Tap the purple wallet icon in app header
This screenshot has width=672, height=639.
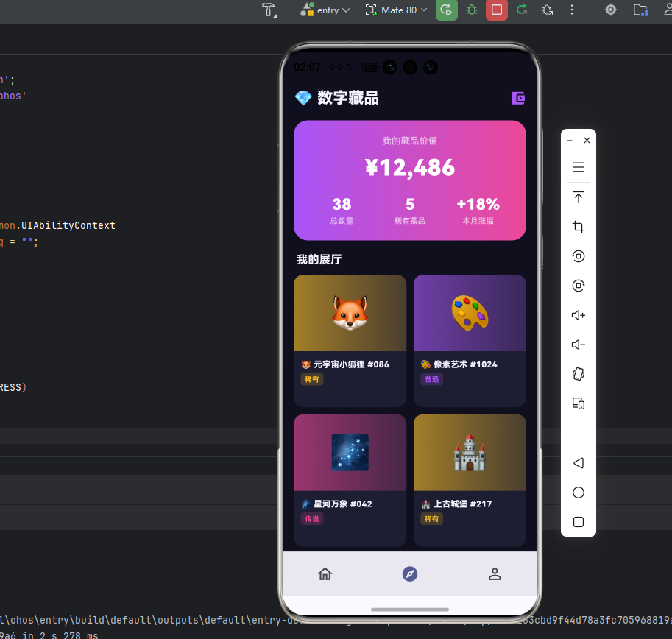(517, 98)
